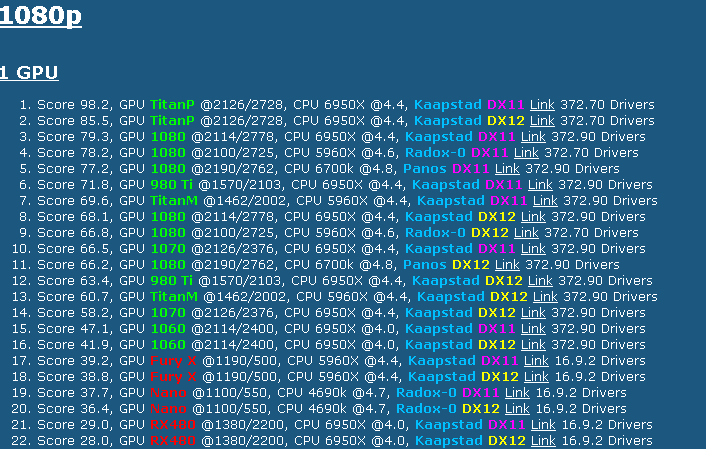Click clocks @1462/2002 in row 7
Image resolution: width=706 pixels, height=449 pixels.
coord(246,201)
